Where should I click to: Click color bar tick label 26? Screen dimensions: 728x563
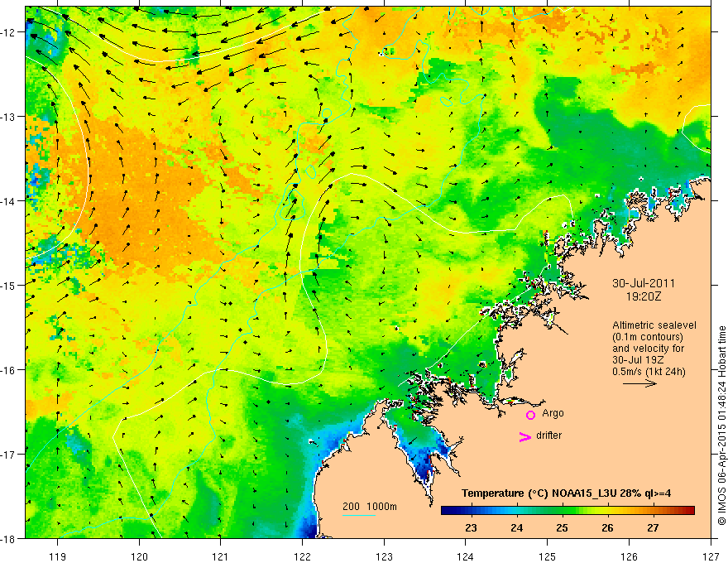tap(607, 528)
